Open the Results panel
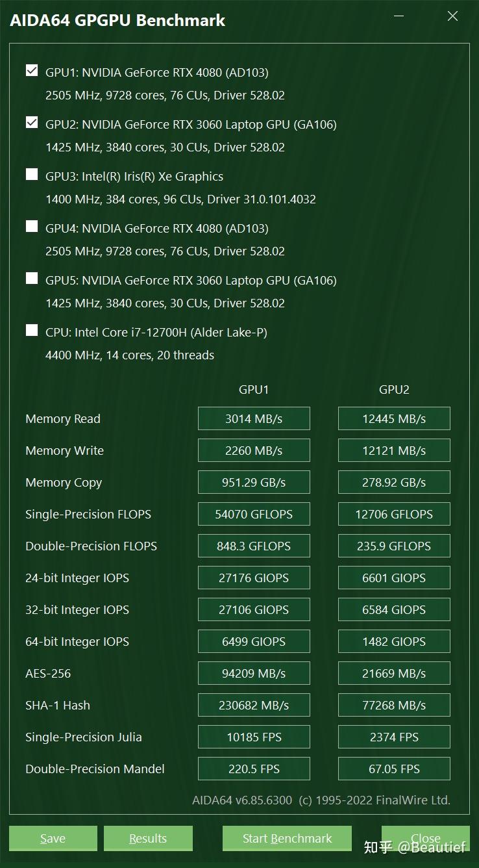This screenshot has height=868, width=479. tap(147, 838)
